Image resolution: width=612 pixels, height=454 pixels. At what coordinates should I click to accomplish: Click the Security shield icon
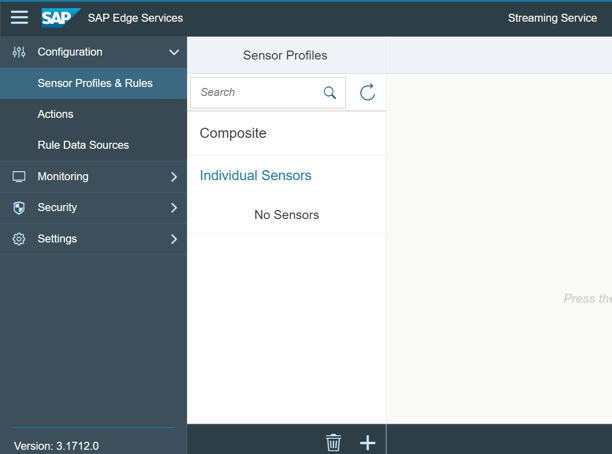coord(19,208)
